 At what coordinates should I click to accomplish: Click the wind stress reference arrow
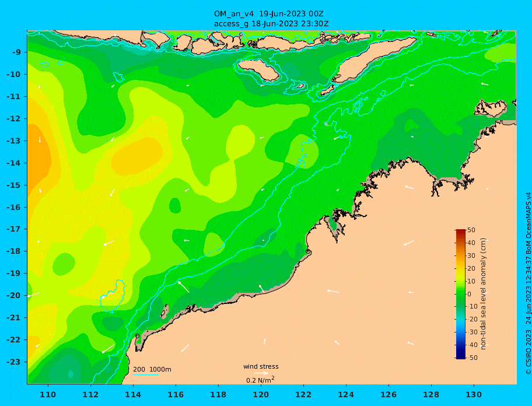pyautogui.click(x=261, y=373)
